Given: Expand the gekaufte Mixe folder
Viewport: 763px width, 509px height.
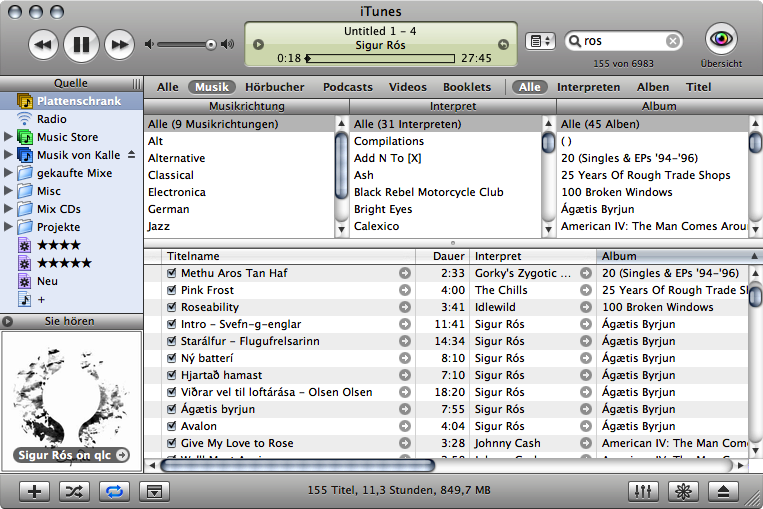Looking at the screenshot, I should point(9,173).
